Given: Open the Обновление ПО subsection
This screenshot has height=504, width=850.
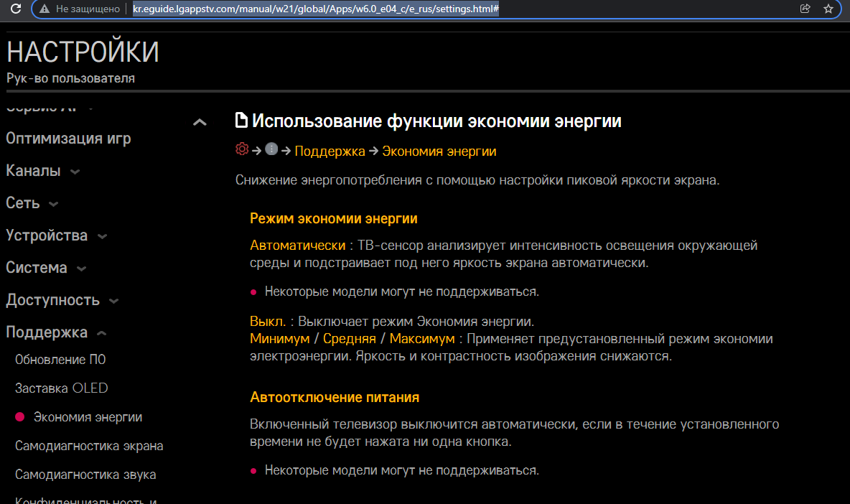Looking at the screenshot, I should click(60, 360).
